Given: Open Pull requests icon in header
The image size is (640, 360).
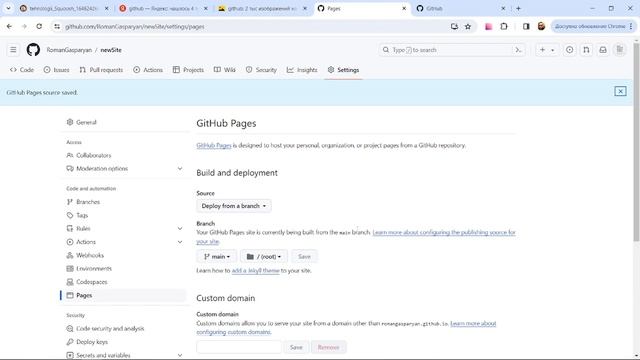Looking at the screenshot, I should (586, 50).
